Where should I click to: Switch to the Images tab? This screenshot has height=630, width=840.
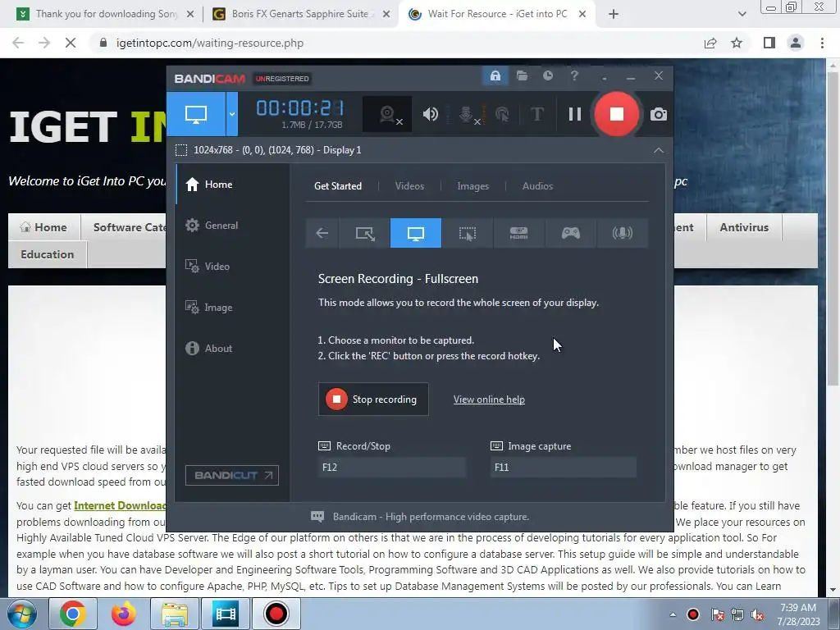[473, 186]
